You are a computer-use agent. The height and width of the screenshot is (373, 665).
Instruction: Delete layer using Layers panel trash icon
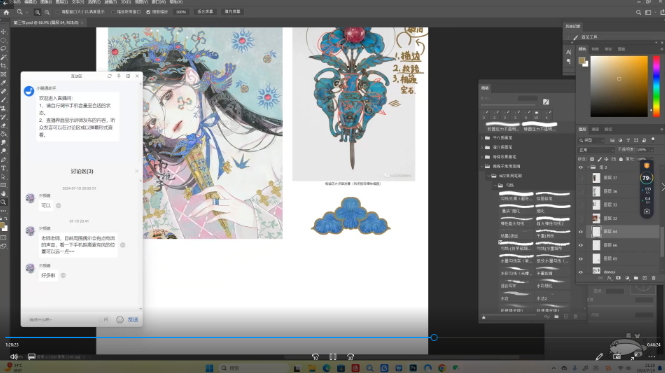[x=654, y=278]
